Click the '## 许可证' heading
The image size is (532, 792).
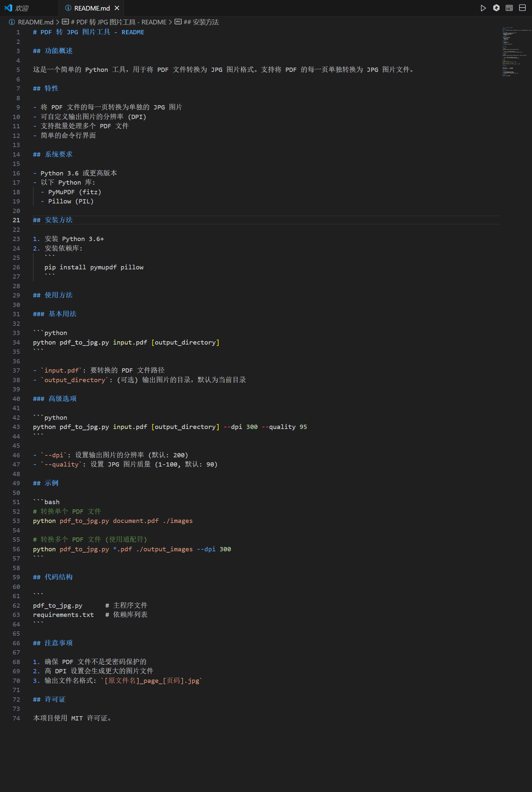pyautogui.click(x=49, y=699)
